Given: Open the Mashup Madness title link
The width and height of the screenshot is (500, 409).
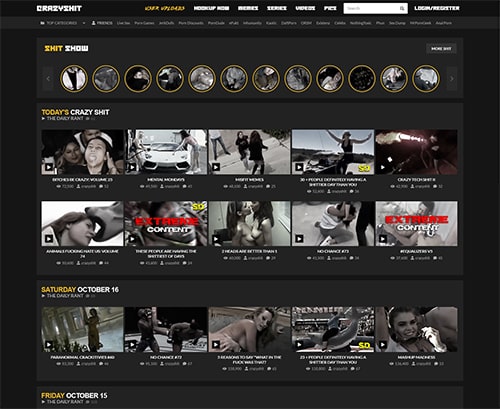Looking at the screenshot, I should pyautogui.click(x=416, y=357).
